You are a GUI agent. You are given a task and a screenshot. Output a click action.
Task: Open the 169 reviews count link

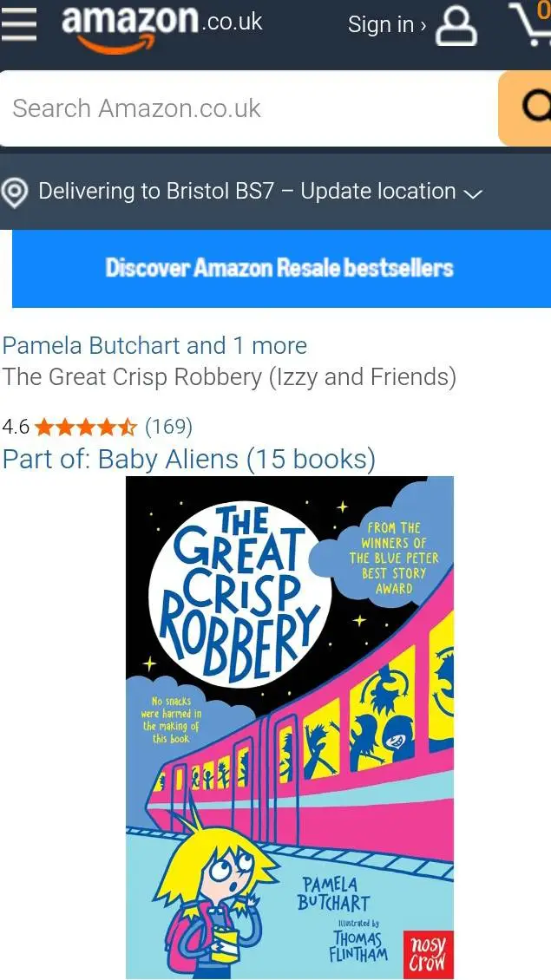point(168,427)
